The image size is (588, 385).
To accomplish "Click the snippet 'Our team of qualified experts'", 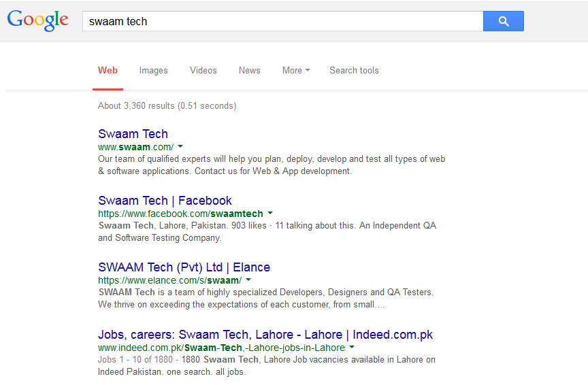I will tap(272, 159).
